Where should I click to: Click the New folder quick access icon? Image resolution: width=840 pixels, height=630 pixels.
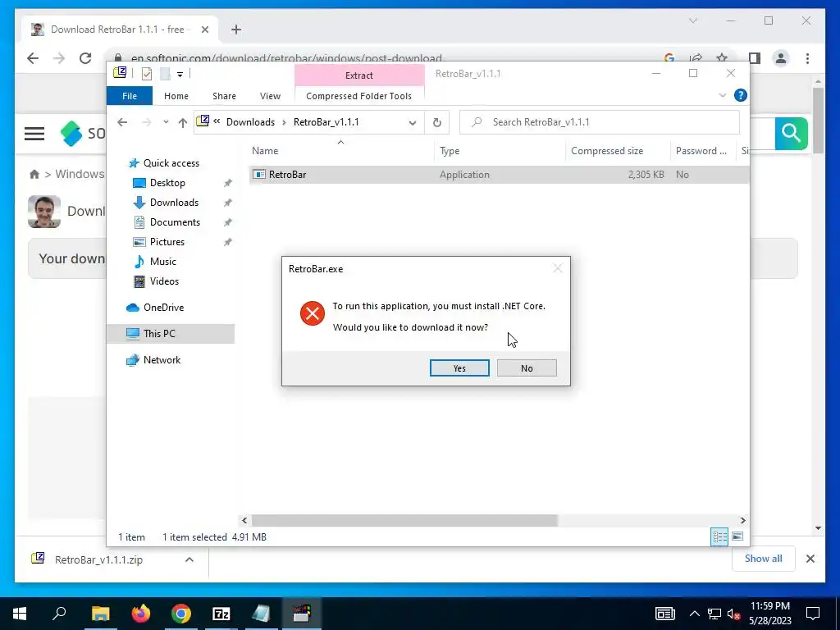pyautogui.click(x=166, y=74)
